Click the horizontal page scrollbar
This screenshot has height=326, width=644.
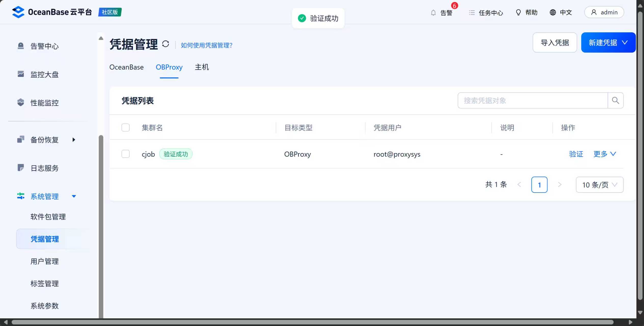point(312,322)
